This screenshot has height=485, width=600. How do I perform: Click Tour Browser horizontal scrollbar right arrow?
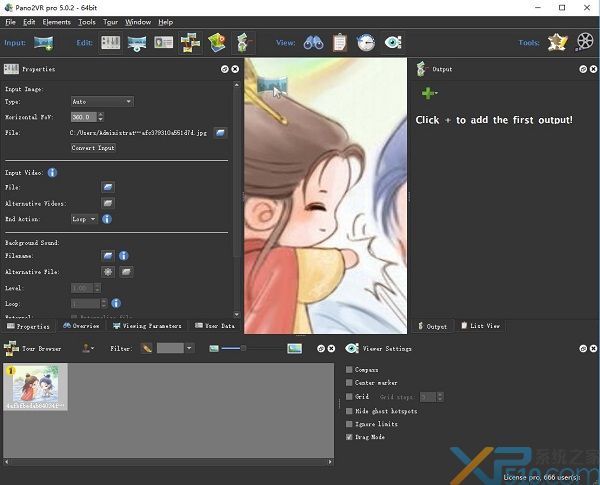click(x=330, y=462)
